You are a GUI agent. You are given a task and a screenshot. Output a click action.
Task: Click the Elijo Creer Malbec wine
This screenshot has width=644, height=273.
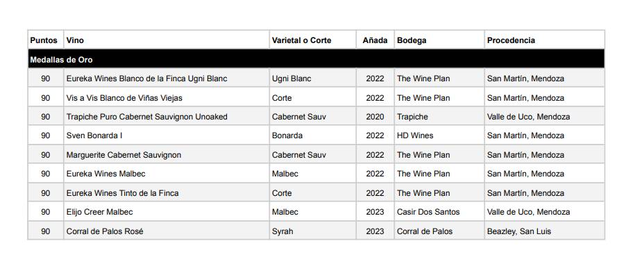99,212
